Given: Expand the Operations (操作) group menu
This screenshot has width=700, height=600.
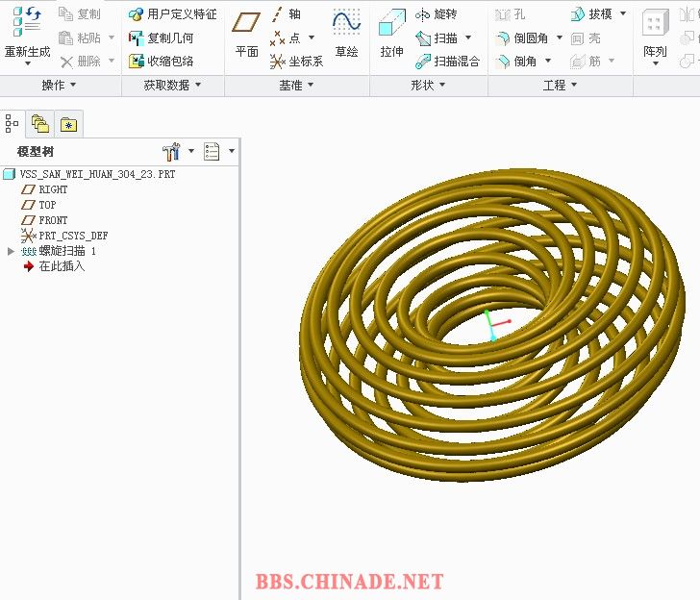Looking at the screenshot, I should 59,85.
